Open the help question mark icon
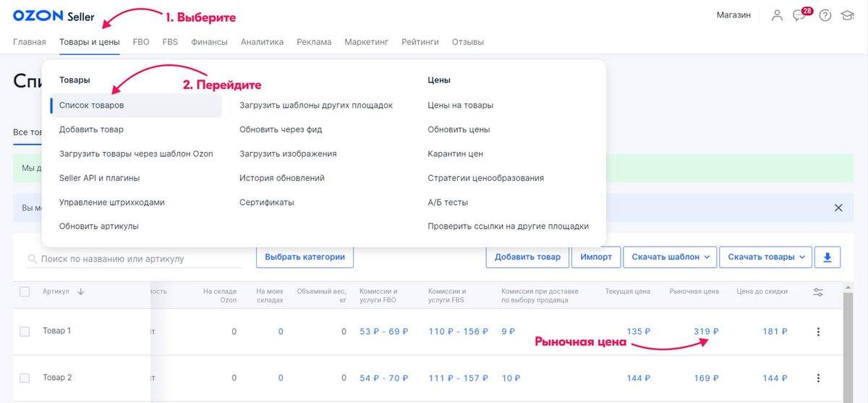 pyautogui.click(x=825, y=15)
